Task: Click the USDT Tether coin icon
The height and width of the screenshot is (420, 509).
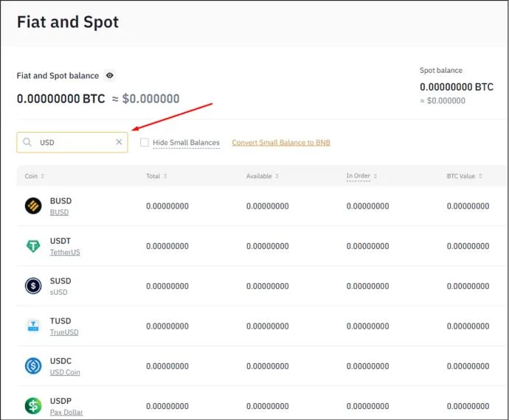Action: pyautogui.click(x=33, y=246)
